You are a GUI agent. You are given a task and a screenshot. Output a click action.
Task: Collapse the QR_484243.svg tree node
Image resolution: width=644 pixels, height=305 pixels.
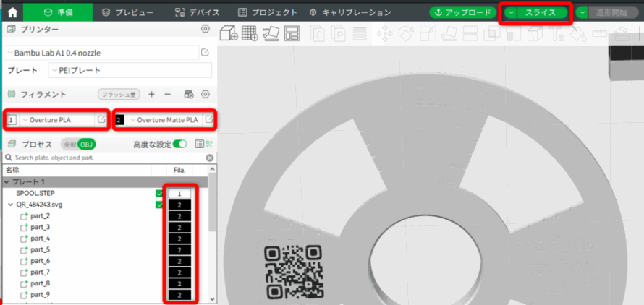click(11, 205)
